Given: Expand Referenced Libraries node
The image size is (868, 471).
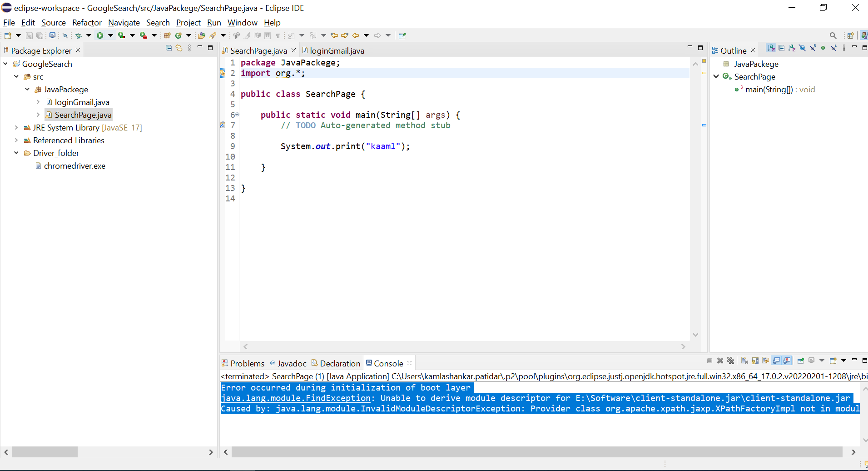Looking at the screenshot, I should [x=16, y=140].
